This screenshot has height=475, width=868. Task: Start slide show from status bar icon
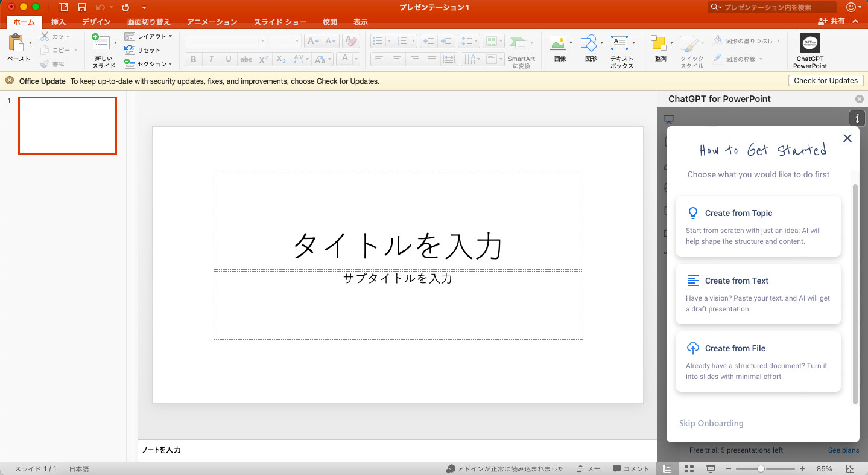(x=711, y=469)
